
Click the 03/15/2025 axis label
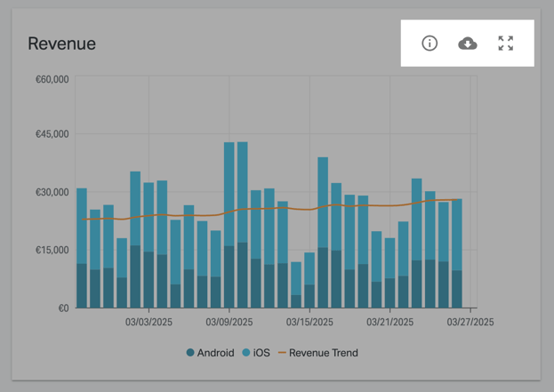click(x=309, y=322)
